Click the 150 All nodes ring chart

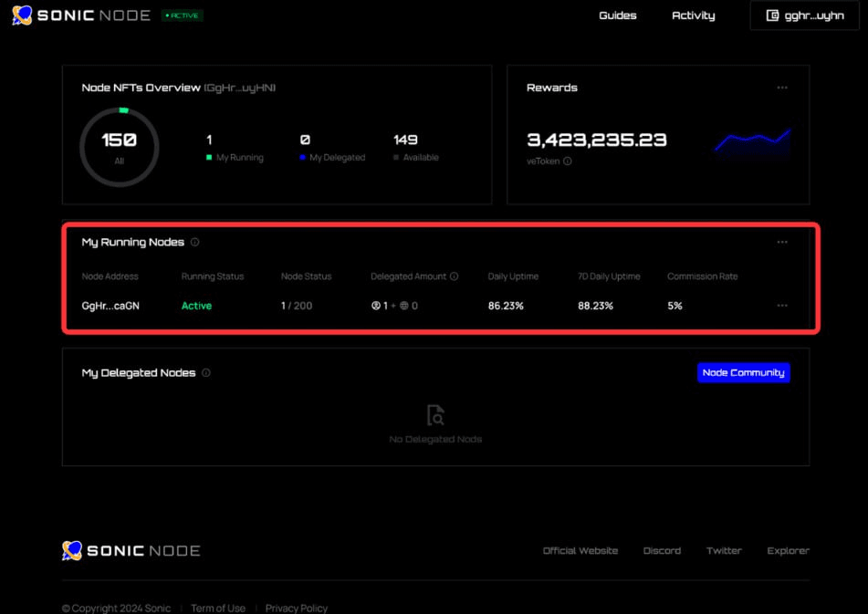(120, 147)
